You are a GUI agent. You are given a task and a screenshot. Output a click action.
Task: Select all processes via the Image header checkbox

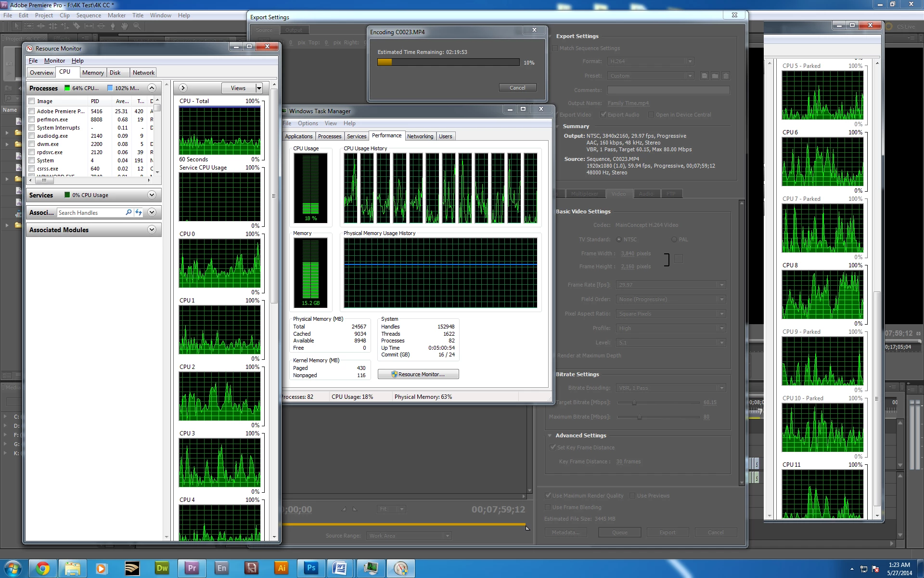click(x=32, y=101)
